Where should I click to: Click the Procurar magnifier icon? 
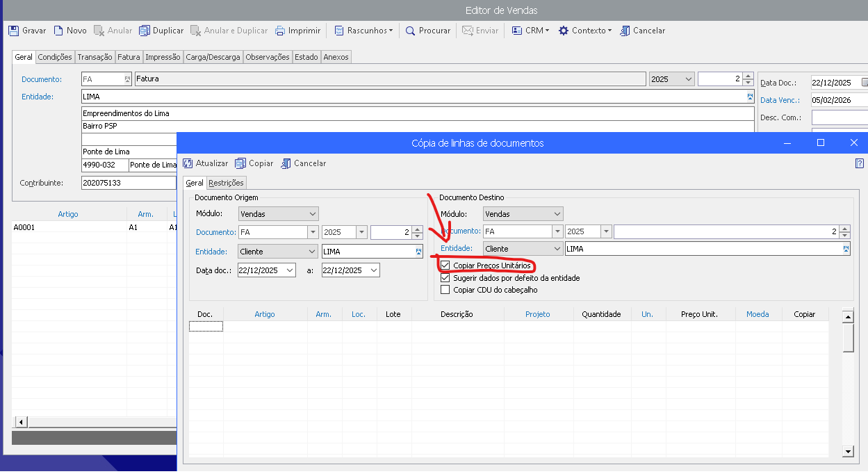(x=411, y=31)
